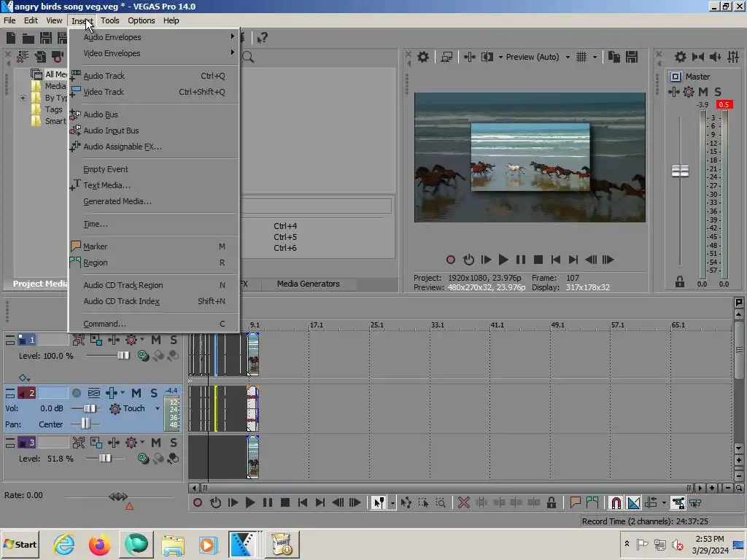
Task: Choose Text Media from Insert menu
Action: pos(153,185)
